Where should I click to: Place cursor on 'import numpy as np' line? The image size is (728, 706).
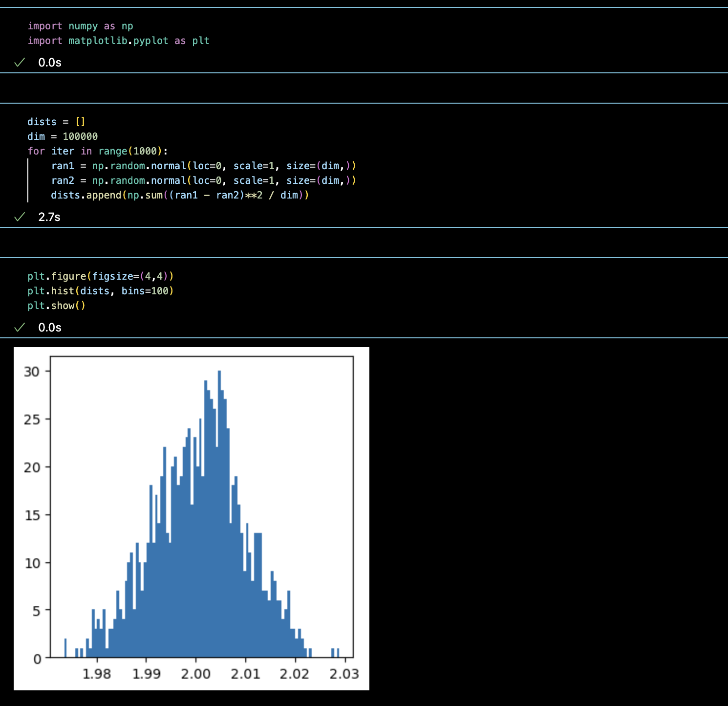pyautogui.click(x=80, y=26)
